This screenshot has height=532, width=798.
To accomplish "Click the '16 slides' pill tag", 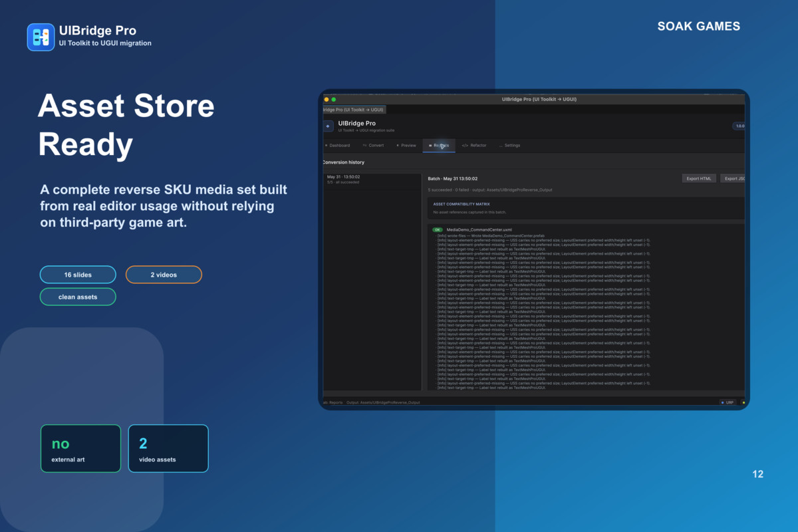I will [x=78, y=275].
